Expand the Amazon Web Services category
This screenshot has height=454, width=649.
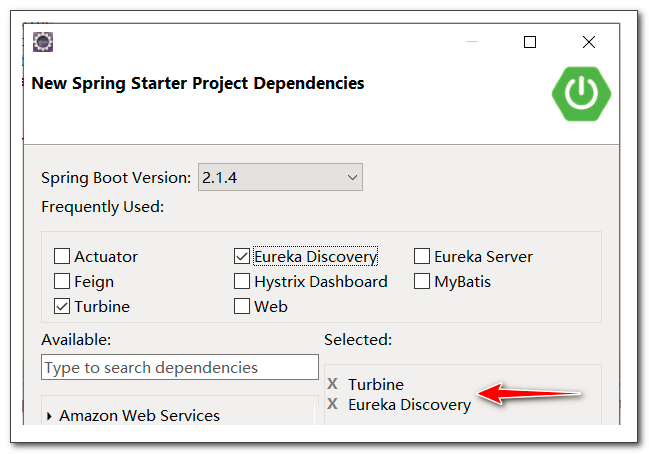49,416
